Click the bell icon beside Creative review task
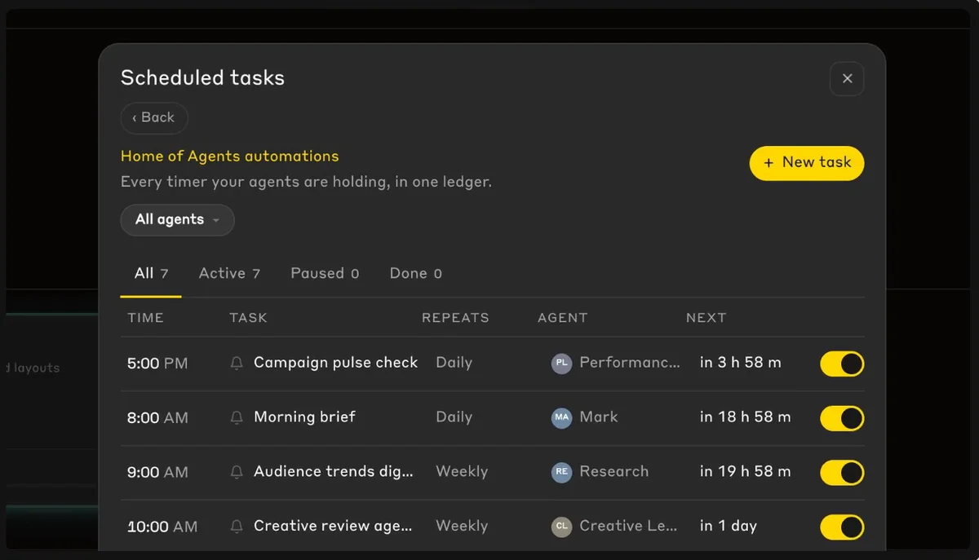Viewport: 979px width, 560px height. click(x=237, y=527)
